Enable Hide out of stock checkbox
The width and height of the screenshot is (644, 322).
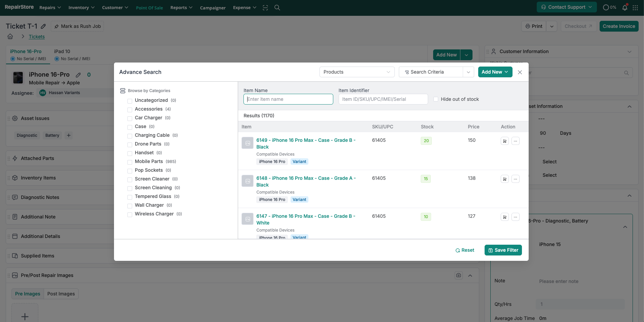click(436, 99)
